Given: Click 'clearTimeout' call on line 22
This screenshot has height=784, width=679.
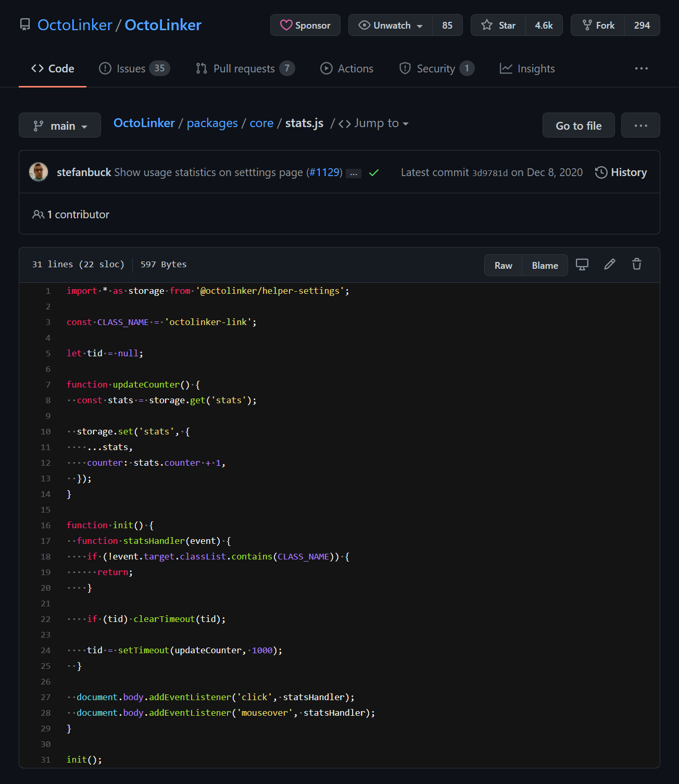Looking at the screenshot, I should tap(164, 619).
